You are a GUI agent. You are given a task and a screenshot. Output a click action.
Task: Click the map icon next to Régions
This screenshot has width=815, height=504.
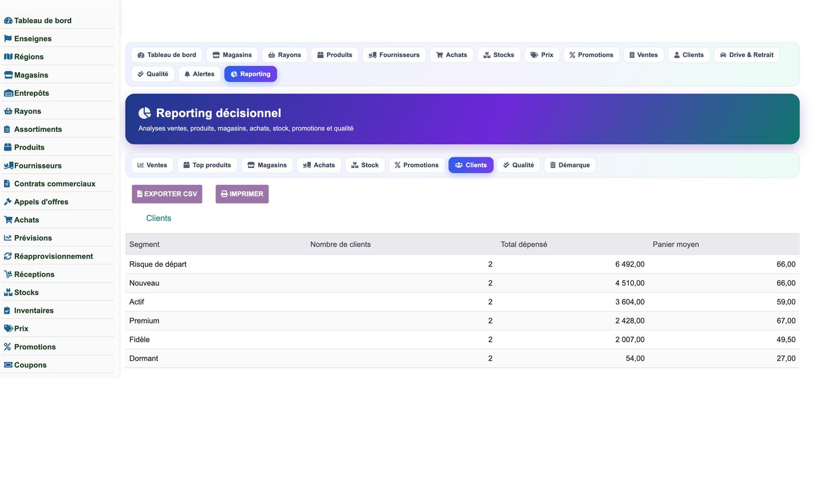click(x=8, y=57)
